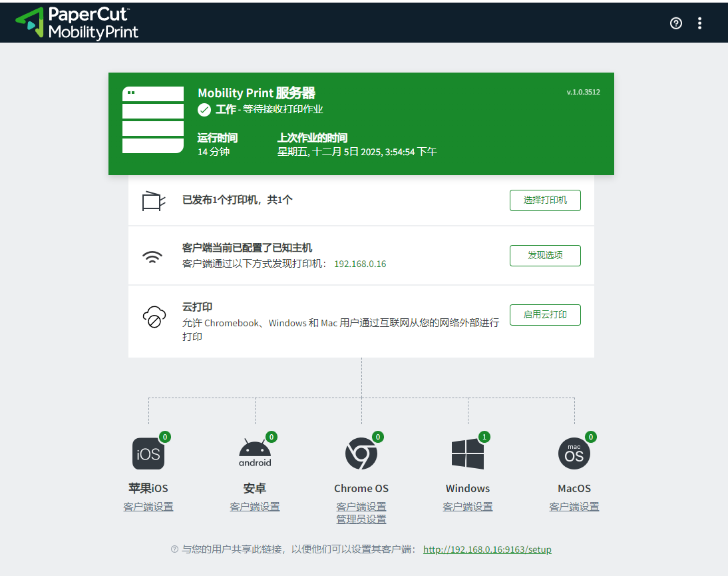Open the help question mark icon
This screenshot has width=728, height=576.
[x=676, y=23]
